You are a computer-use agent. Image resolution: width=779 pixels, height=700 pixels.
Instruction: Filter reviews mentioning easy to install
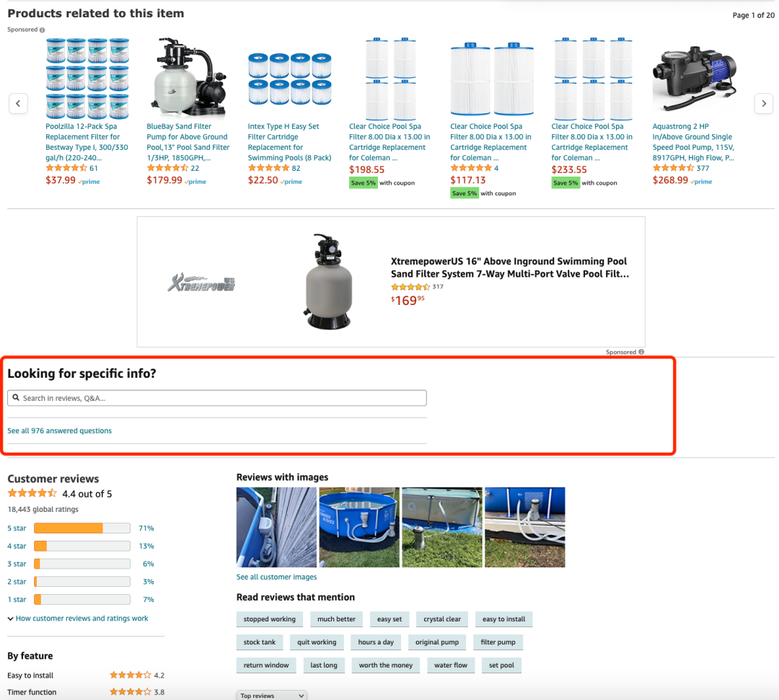(503, 619)
